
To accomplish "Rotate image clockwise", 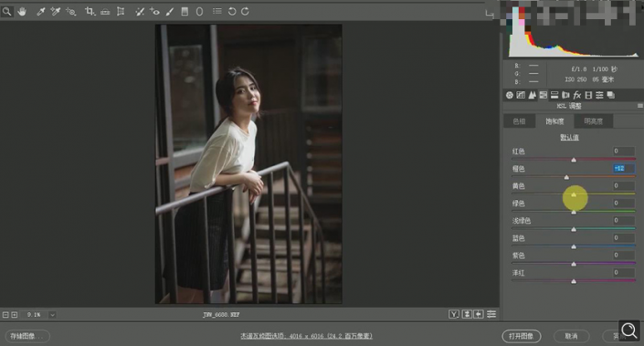I will [x=245, y=12].
